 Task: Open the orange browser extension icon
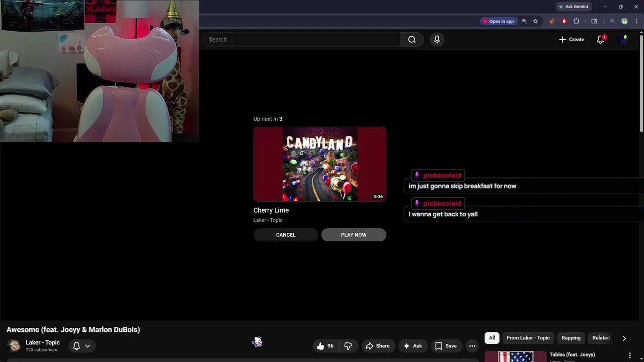tap(552, 21)
